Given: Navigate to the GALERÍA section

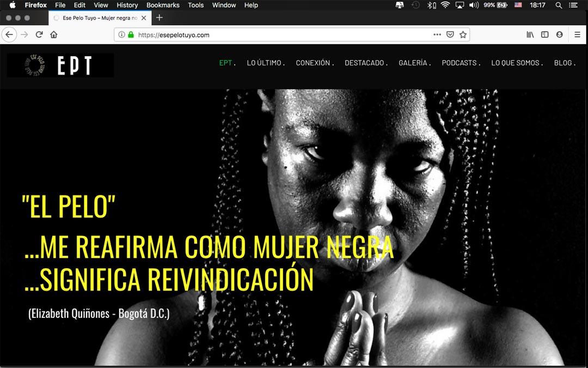Looking at the screenshot, I should click(x=413, y=63).
